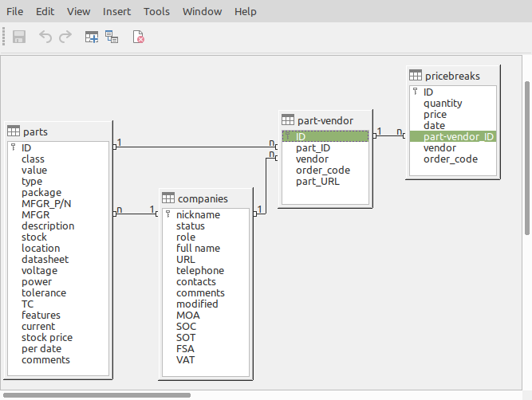Open the Insert menu
This screenshot has height=400, width=532.
117,11
